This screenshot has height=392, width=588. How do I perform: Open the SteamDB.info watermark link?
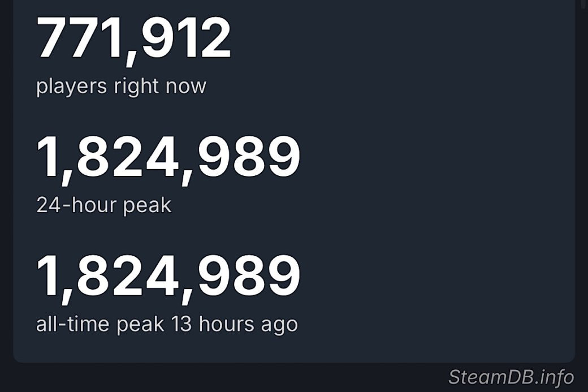511,377
